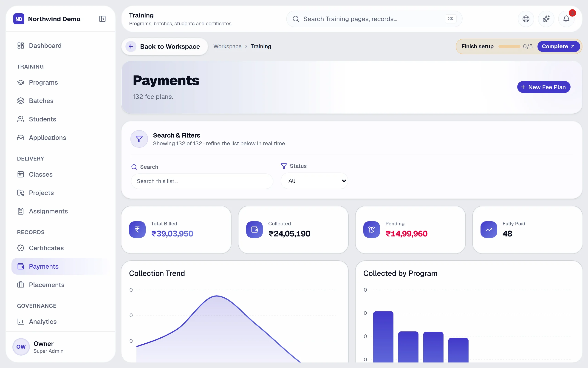Screen dimensions: 588x368
Task: Click the ₹14,99,960 Pending amount
Action: click(x=406, y=234)
